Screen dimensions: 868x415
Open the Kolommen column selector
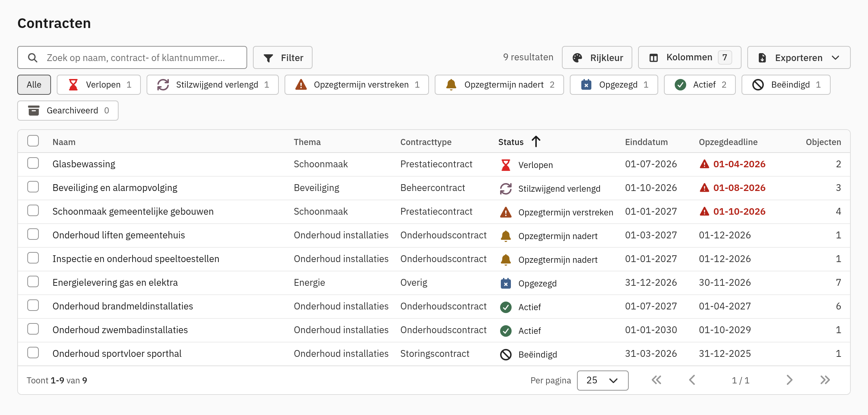pos(689,57)
